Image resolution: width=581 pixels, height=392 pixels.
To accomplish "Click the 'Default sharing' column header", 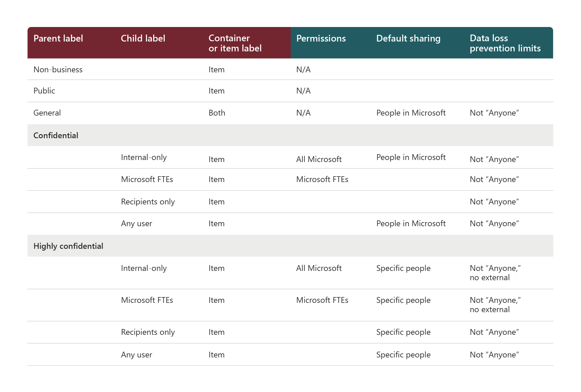I will click(408, 38).
